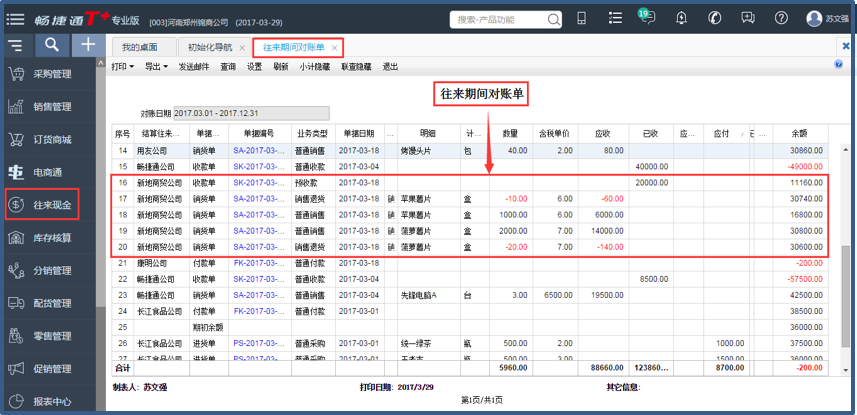Click the search magnifier in product search box

[x=554, y=20]
